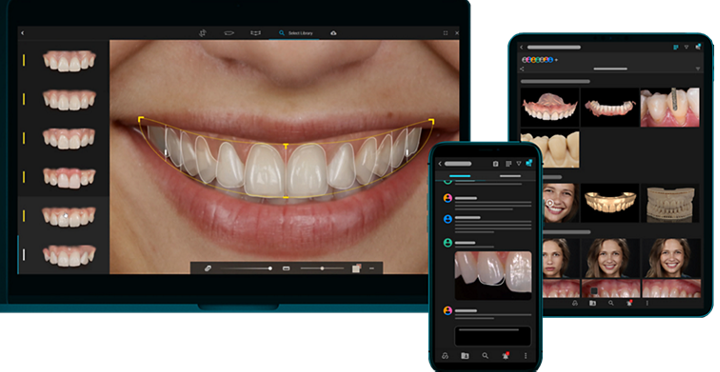This screenshot has height=372, width=720.
Task: Click the yellow midline T handle above central teeth
Action: pyautogui.click(x=286, y=147)
